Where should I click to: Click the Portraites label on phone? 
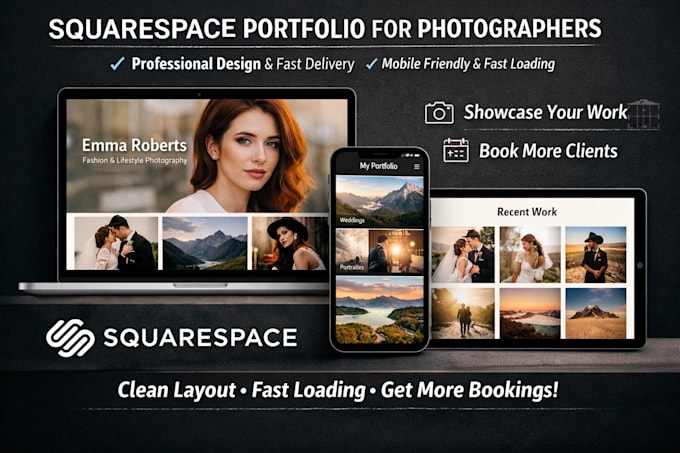point(352,267)
